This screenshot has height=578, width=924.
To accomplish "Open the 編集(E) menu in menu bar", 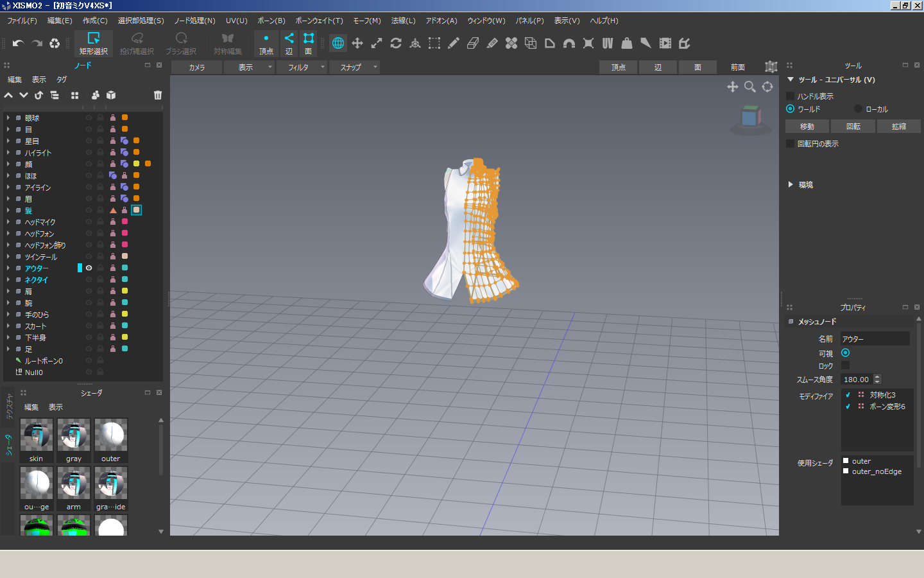I will [60, 21].
